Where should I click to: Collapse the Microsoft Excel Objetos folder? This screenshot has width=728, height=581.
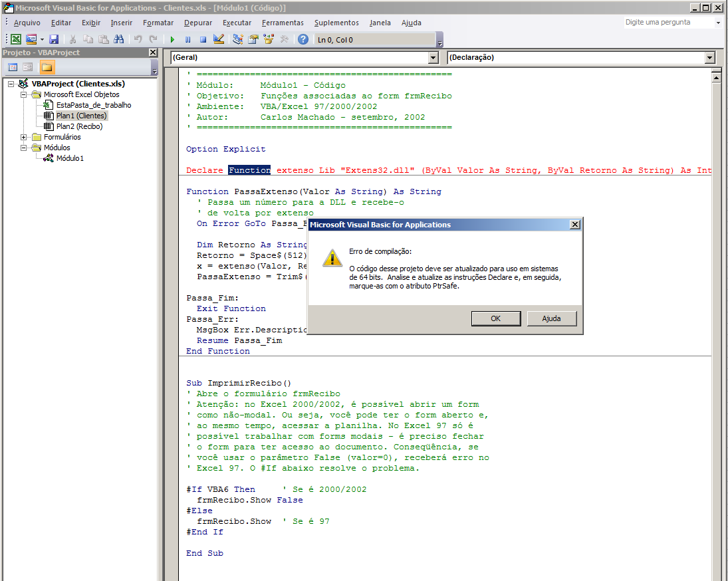coord(23,94)
